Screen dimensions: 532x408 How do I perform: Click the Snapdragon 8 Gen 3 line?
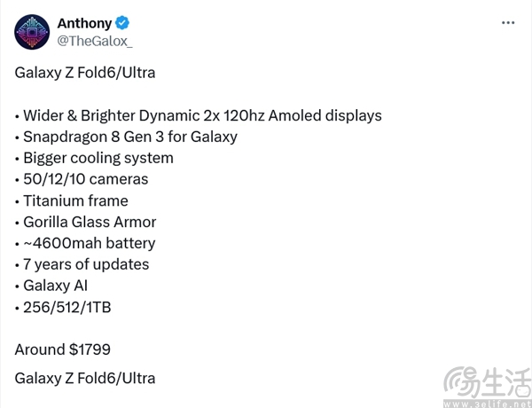tap(126, 137)
